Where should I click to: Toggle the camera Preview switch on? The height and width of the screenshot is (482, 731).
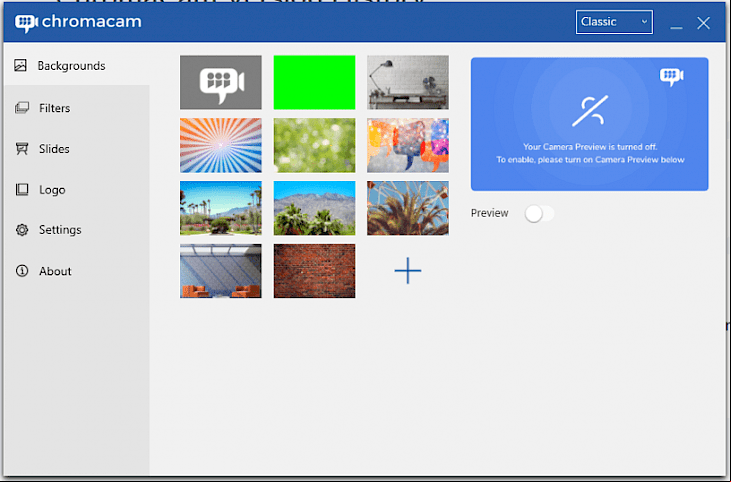point(539,213)
